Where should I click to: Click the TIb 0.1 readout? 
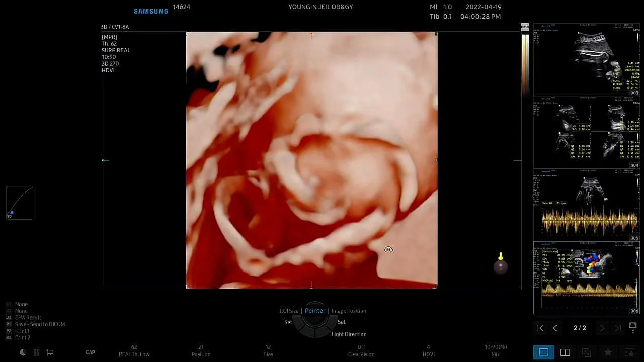click(x=440, y=17)
